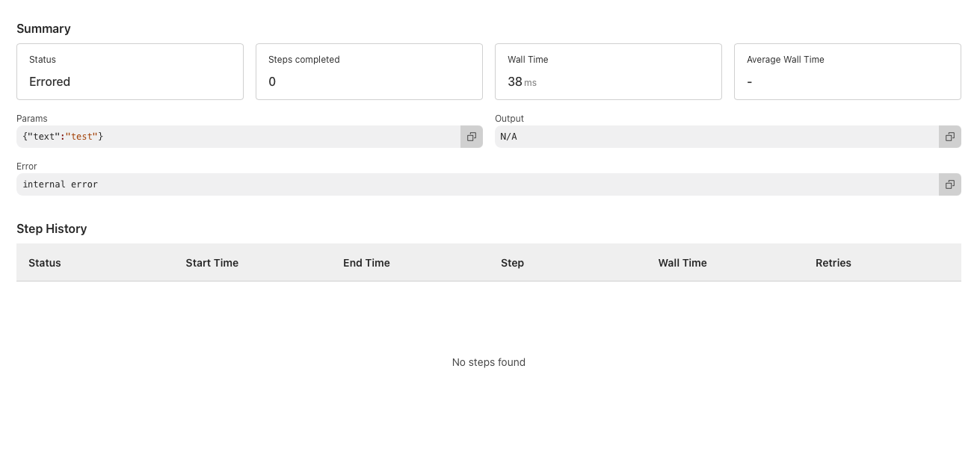This screenshot has width=980, height=454.
Task: Click the Output N/A field
Action: (716, 137)
